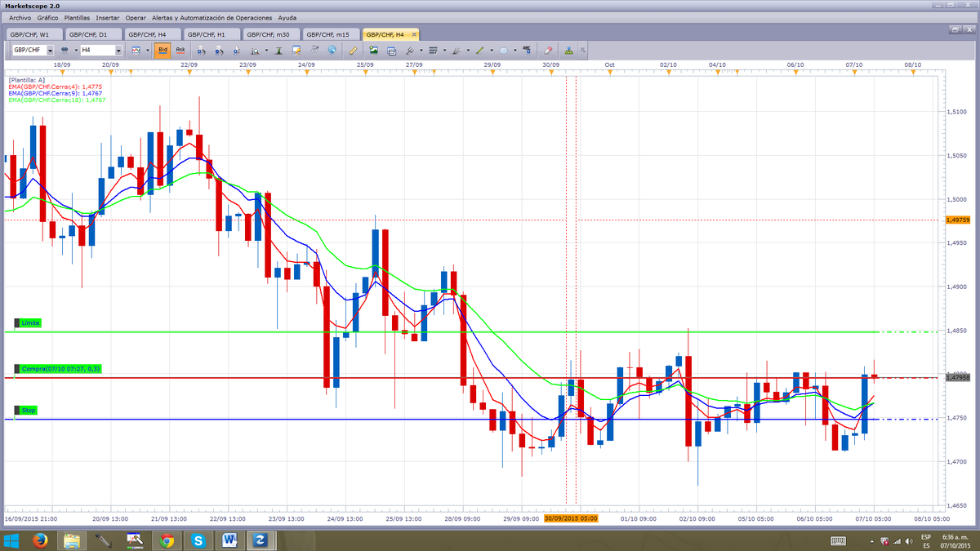Viewport: 980px width, 551px height.
Task: Open File Explorer from the taskbar
Action: tap(71, 540)
